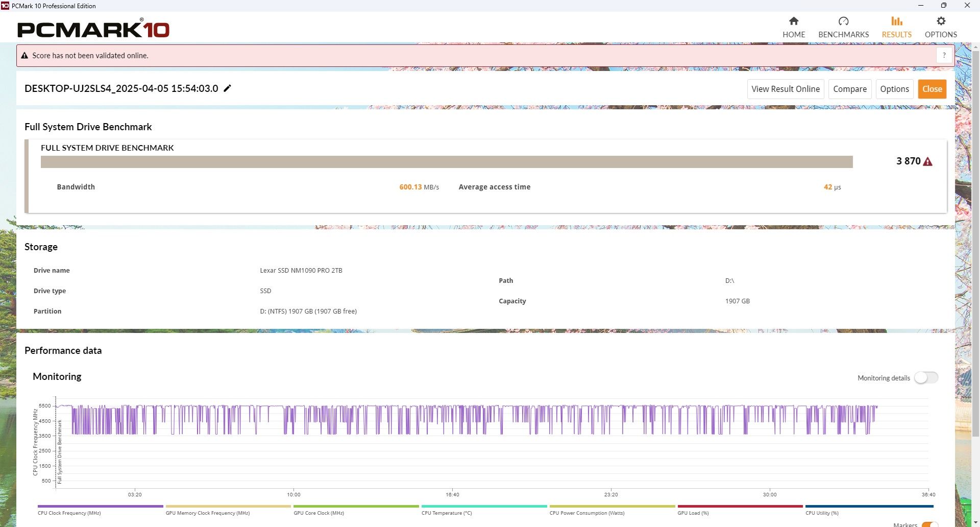The height and width of the screenshot is (527, 980).
Task: Click the 23:20 time label on the chart axis
Action: tap(611, 494)
